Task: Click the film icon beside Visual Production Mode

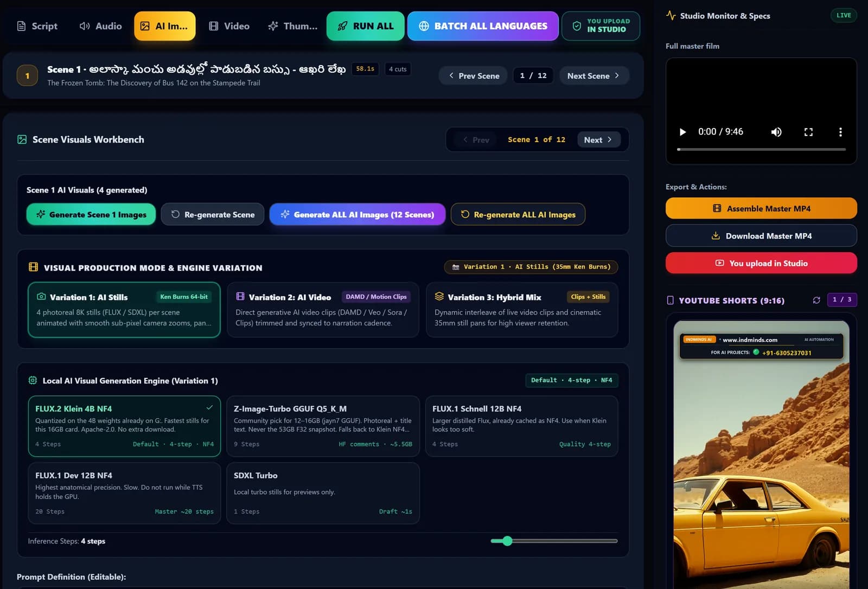Action: [x=33, y=267]
